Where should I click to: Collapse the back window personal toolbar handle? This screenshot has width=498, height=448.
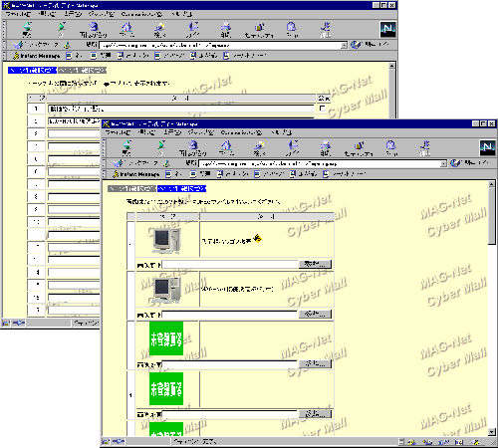pyautogui.click(x=4, y=56)
